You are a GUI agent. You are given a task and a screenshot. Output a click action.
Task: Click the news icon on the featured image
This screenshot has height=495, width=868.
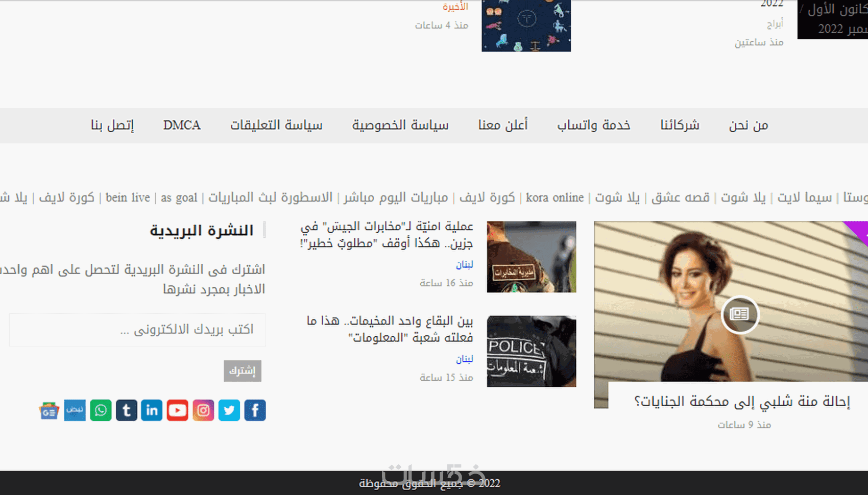pos(740,314)
